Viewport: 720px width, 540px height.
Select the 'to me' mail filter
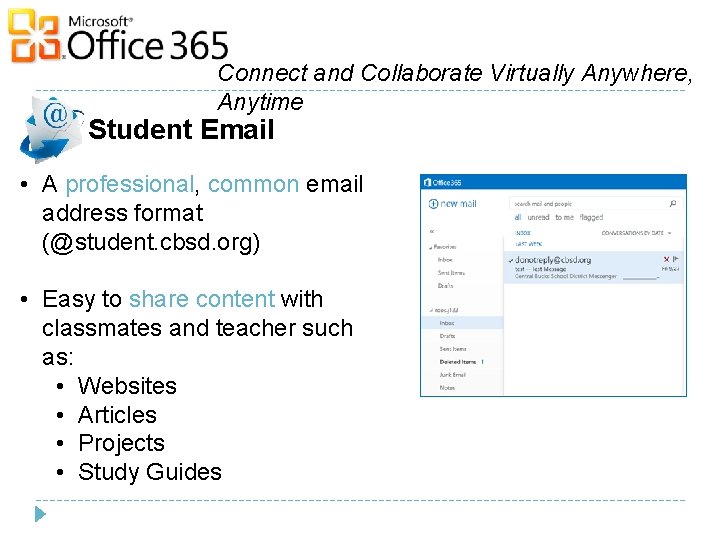point(564,217)
